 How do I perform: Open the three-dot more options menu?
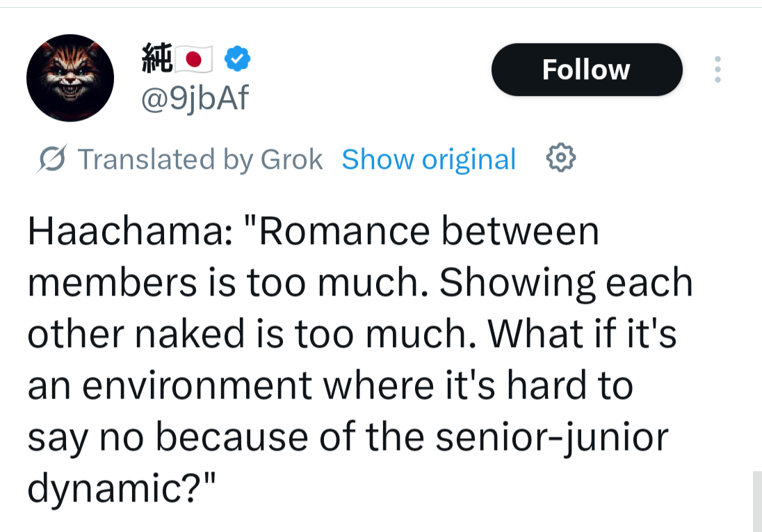(718, 70)
